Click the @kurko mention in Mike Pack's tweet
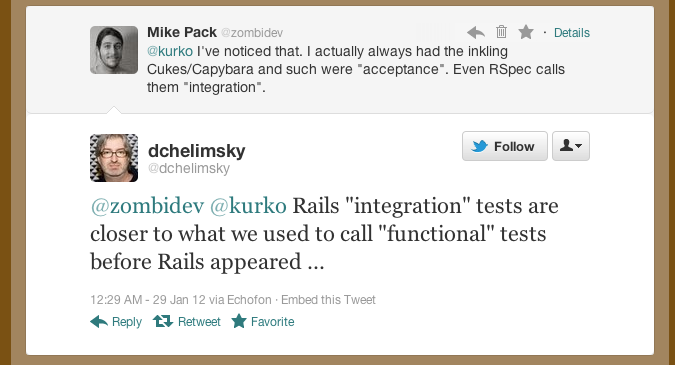Screen dimensions: 675x365 170,51
